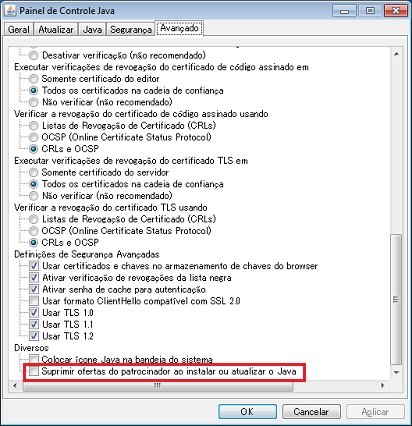Go to the Geral tab
Viewport: 412px width, 426px height.
pos(19,29)
